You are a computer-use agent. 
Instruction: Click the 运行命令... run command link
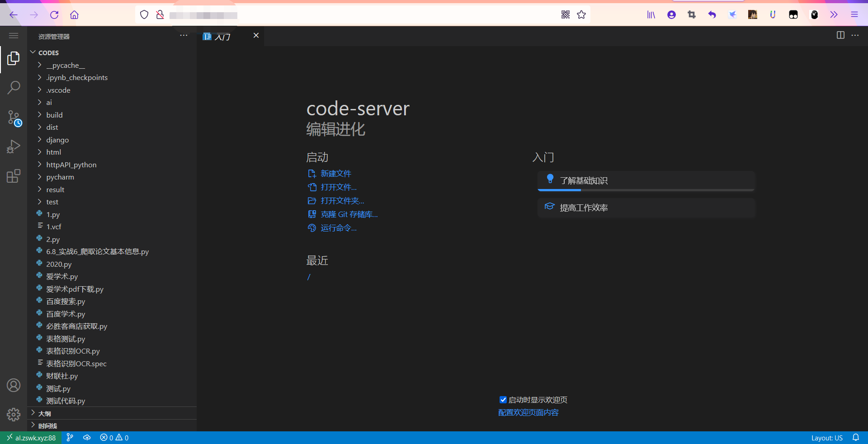pyautogui.click(x=339, y=228)
